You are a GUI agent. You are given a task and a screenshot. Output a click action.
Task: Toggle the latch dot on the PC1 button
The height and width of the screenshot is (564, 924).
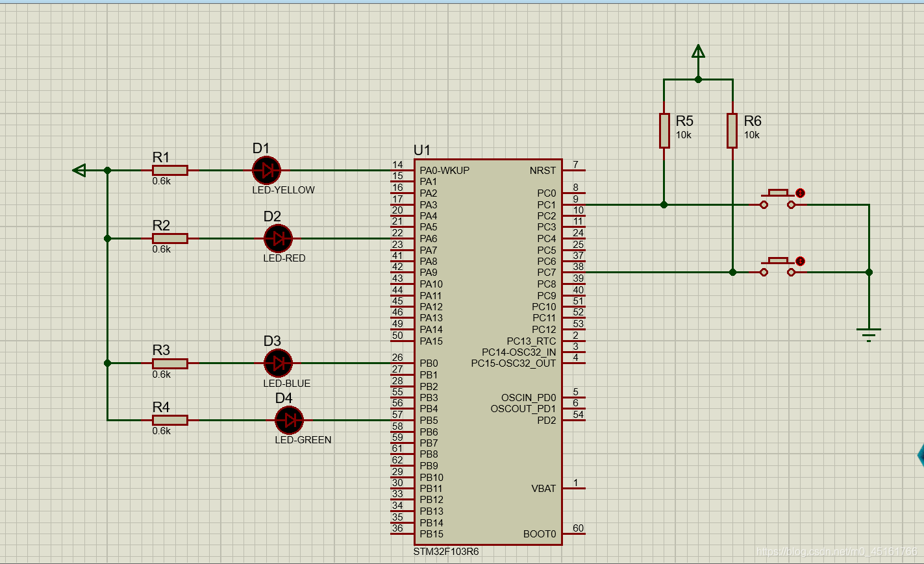800,193
